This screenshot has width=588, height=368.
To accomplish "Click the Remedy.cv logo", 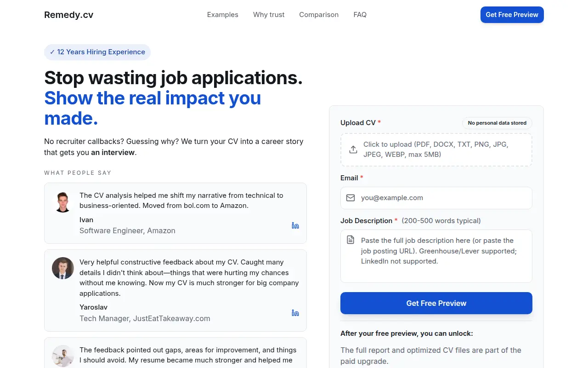I will pos(69,15).
